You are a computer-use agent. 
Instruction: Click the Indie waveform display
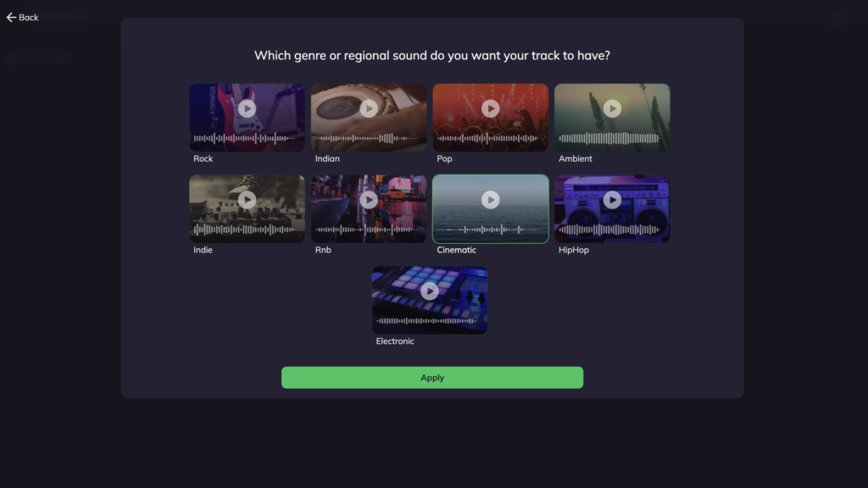coord(244,229)
